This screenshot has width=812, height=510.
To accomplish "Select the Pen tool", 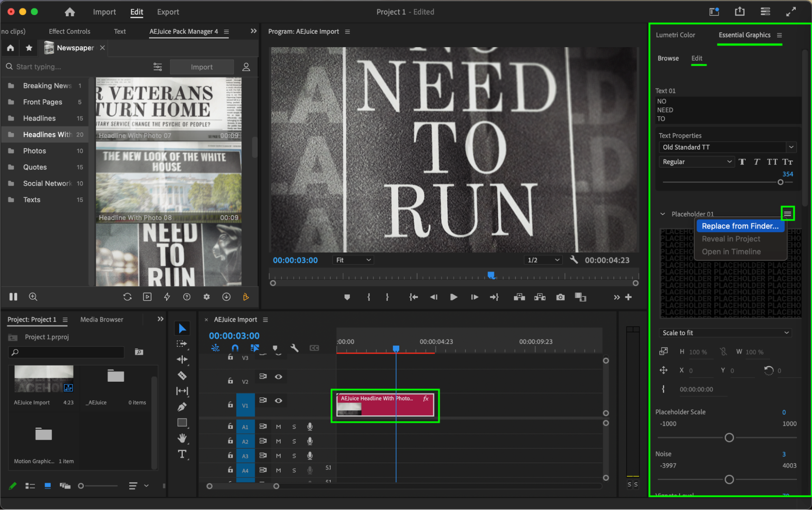I will [x=182, y=406].
